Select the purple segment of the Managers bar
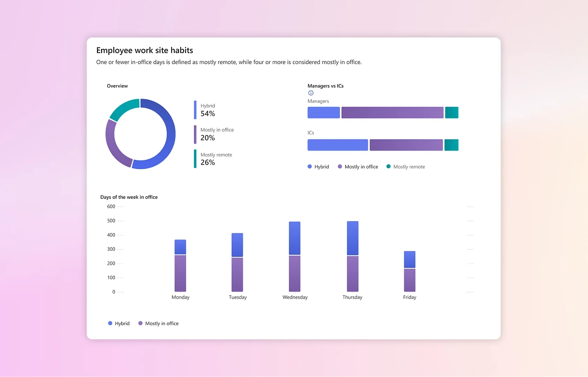Screen dimensions: 588x377 coord(392,113)
